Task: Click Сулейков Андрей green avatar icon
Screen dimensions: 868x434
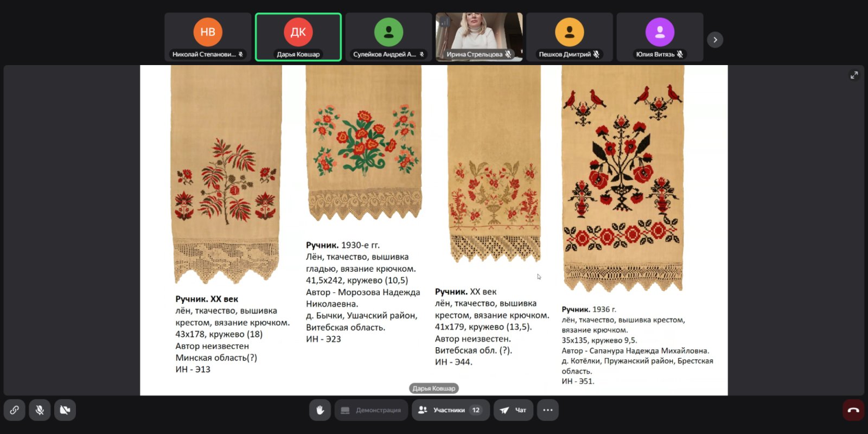Action: (388, 32)
